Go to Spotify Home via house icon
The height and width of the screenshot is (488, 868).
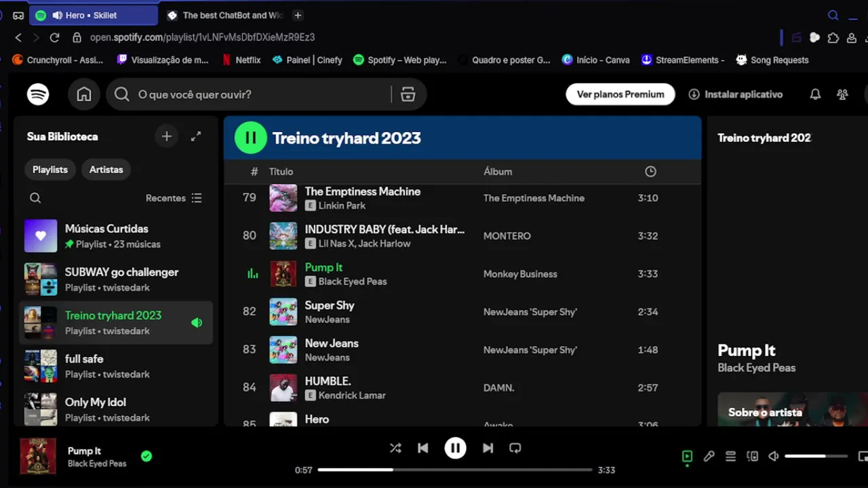84,94
